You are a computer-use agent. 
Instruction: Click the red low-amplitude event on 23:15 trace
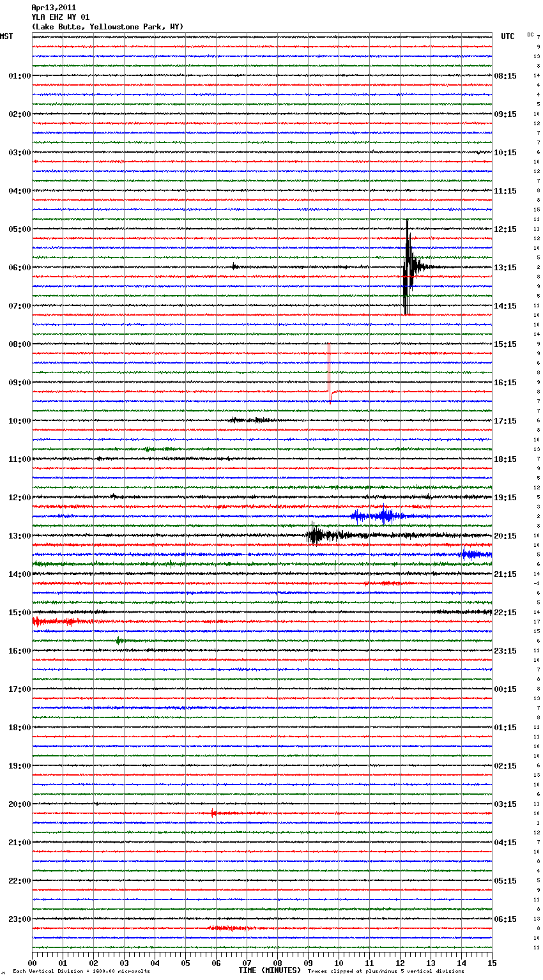[231, 928]
